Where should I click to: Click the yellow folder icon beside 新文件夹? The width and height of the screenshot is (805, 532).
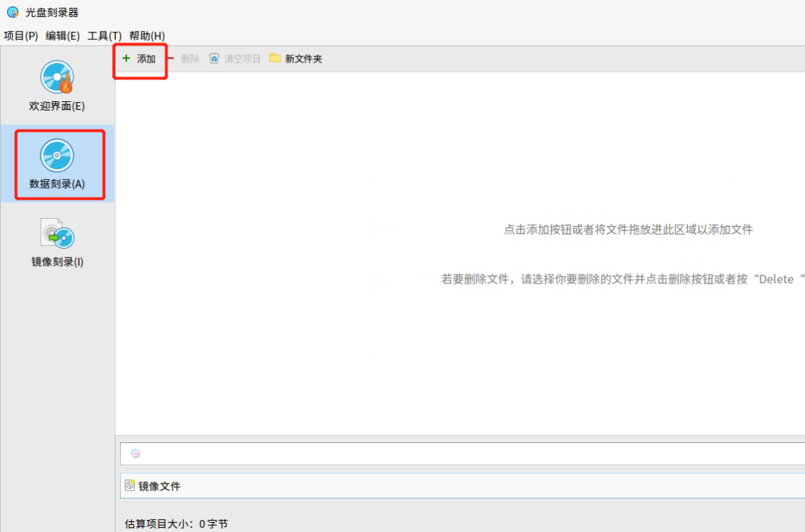pyautogui.click(x=275, y=58)
